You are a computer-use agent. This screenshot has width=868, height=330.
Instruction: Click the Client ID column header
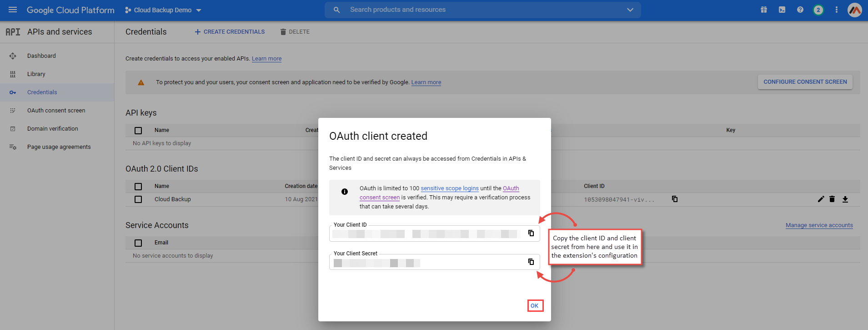pos(594,186)
